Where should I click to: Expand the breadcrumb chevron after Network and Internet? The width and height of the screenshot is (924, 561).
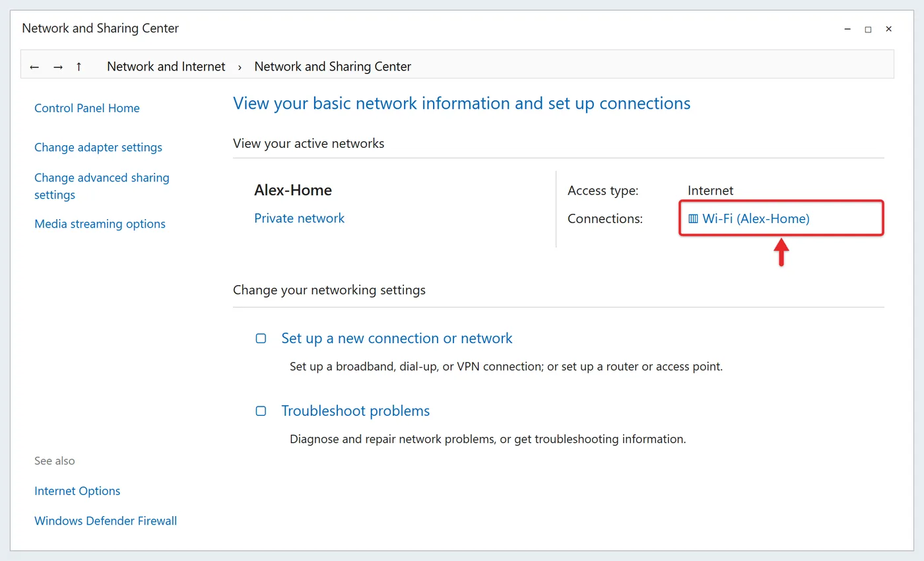pos(240,67)
